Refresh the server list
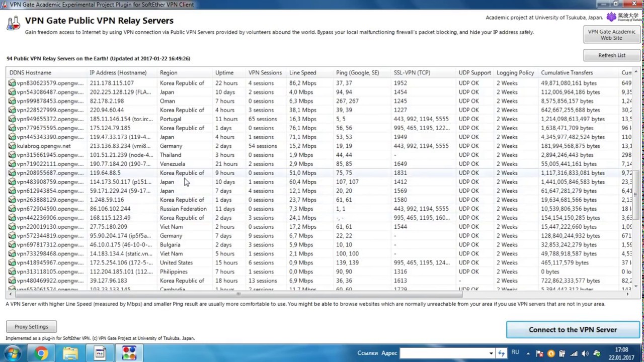Image resolution: width=644 pixels, height=362 pixels. (x=612, y=55)
